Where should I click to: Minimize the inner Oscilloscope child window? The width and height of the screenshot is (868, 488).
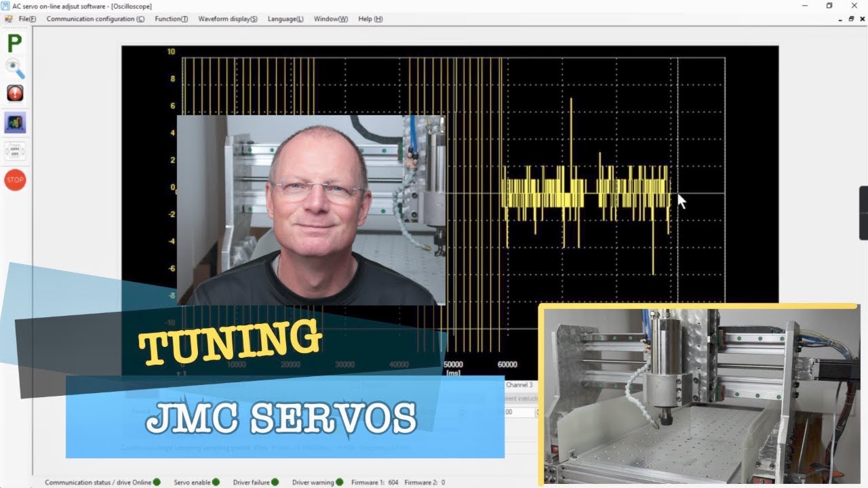pyautogui.click(x=840, y=19)
